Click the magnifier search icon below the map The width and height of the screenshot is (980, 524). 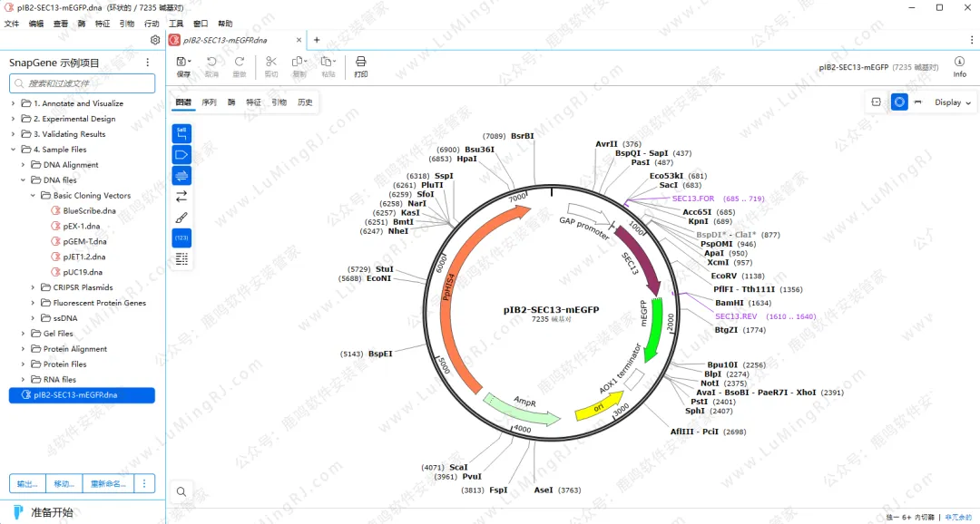[181, 492]
